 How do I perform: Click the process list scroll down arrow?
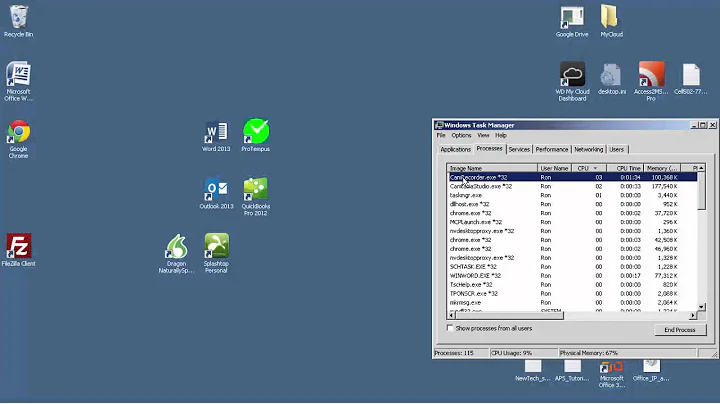[x=701, y=307]
